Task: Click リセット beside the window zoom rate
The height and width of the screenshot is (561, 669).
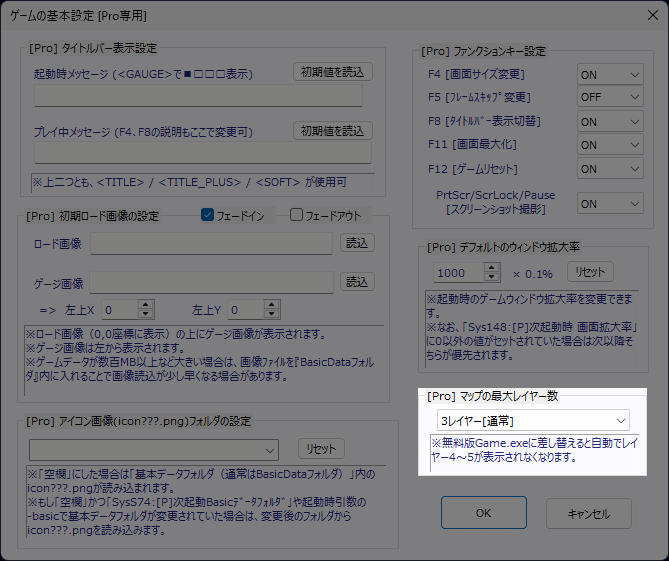Action: (x=591, y=272)
